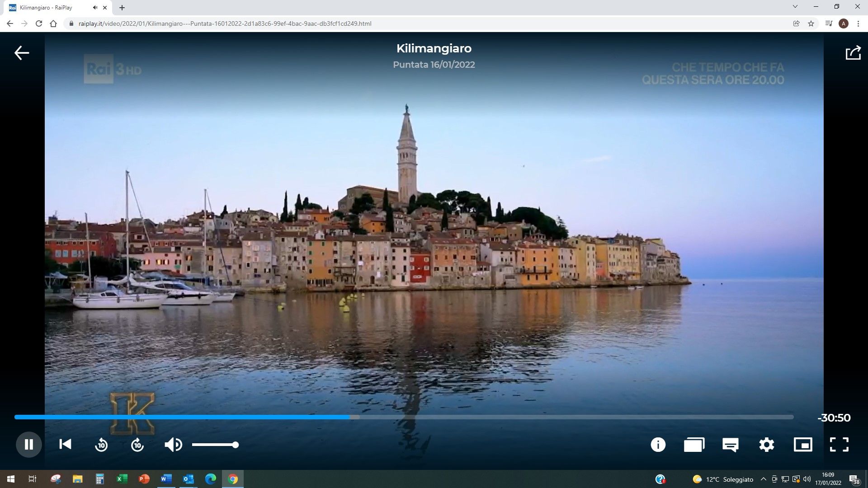Toggle subtitles with speech bubble icon
This screenshot has height=488, width=868.
(x=730, y=445)
